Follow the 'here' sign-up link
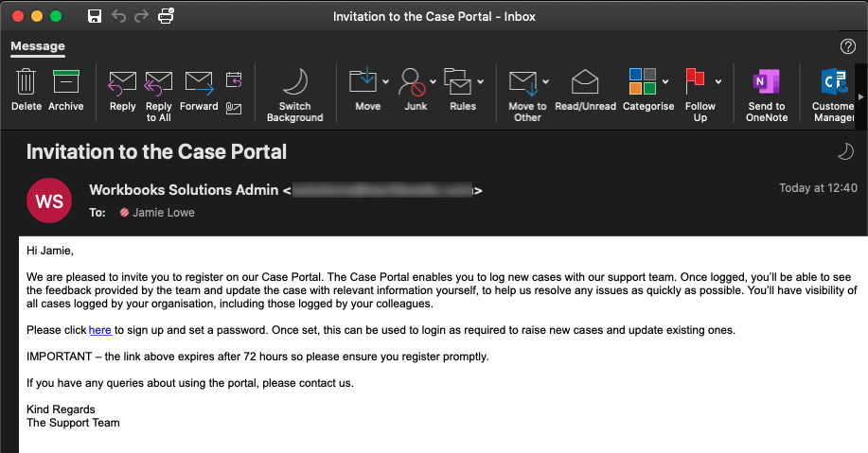 pyautogui.click(x=100, y=330)
